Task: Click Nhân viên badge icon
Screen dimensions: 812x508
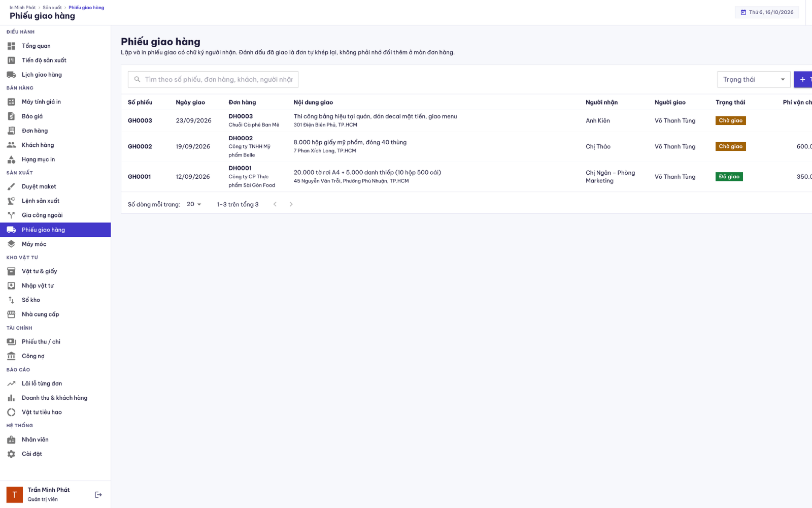Action: tap(11, 439)
